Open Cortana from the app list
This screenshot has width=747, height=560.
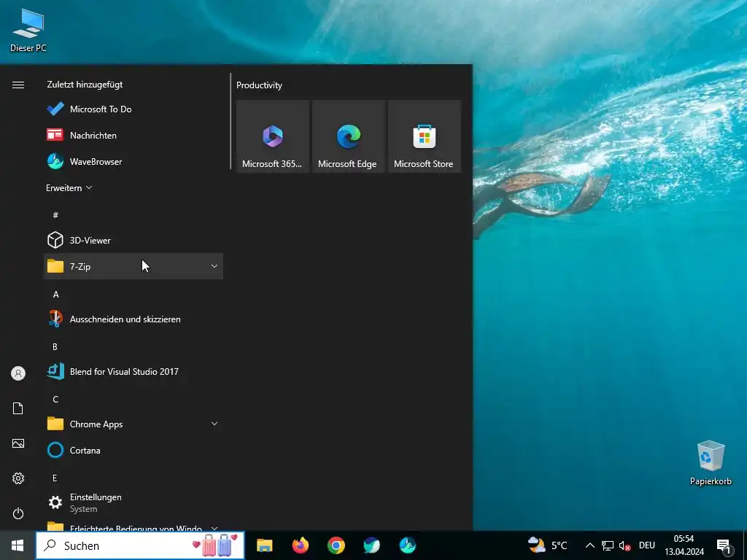coord(133,450)
